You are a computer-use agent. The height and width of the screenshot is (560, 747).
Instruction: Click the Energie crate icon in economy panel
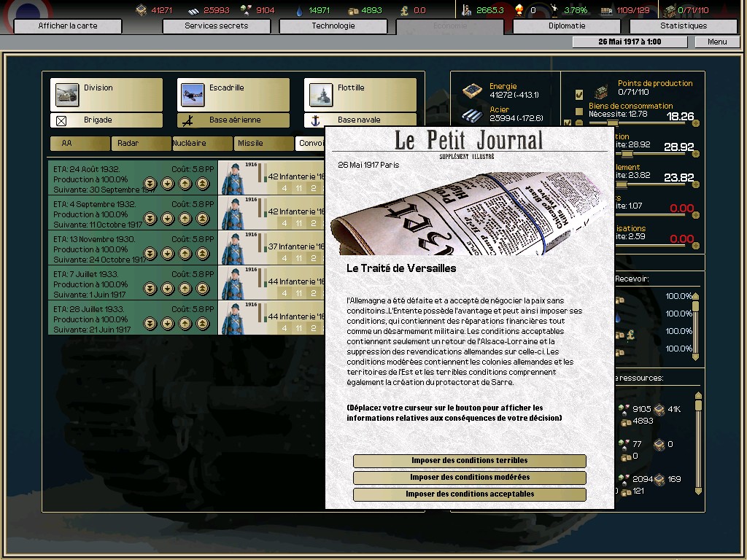[x=472, y=90]
